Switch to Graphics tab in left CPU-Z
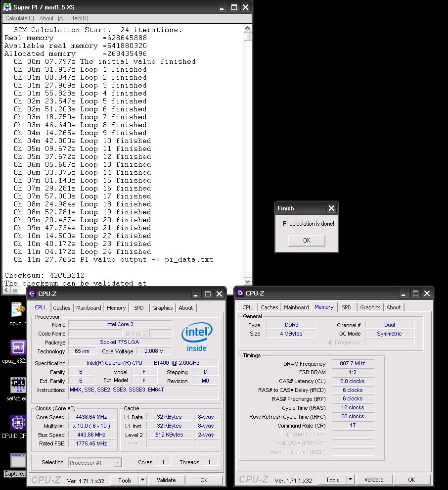Image resolution: width=448 pixels, height=490 pixels. [162, 308]
